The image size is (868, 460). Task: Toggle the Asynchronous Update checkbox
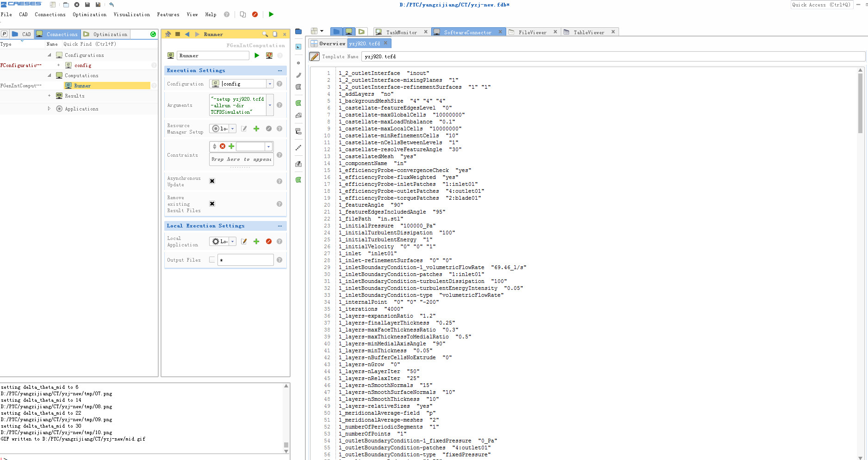coord(212,181)
